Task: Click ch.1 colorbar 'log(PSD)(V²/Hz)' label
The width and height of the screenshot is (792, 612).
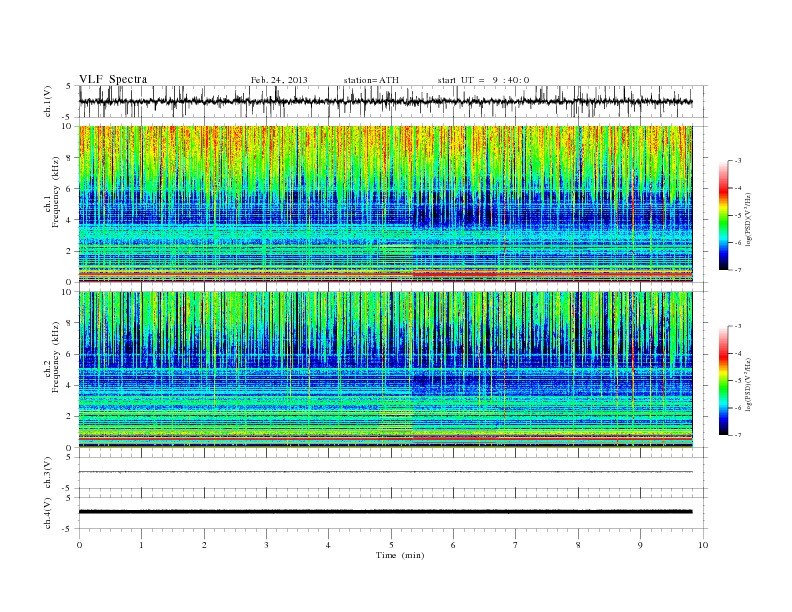Action: tap(748, 220)
